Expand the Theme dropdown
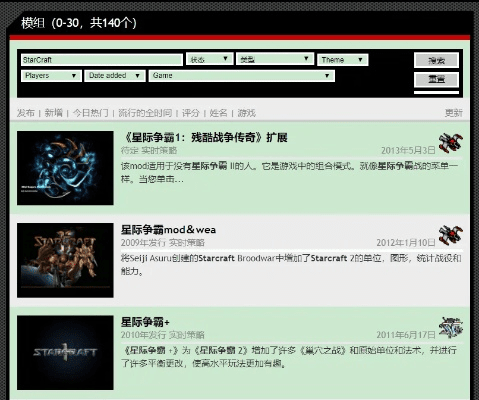Image resolution: width=479 pixels, height=400 pixels. pos(343,60)
